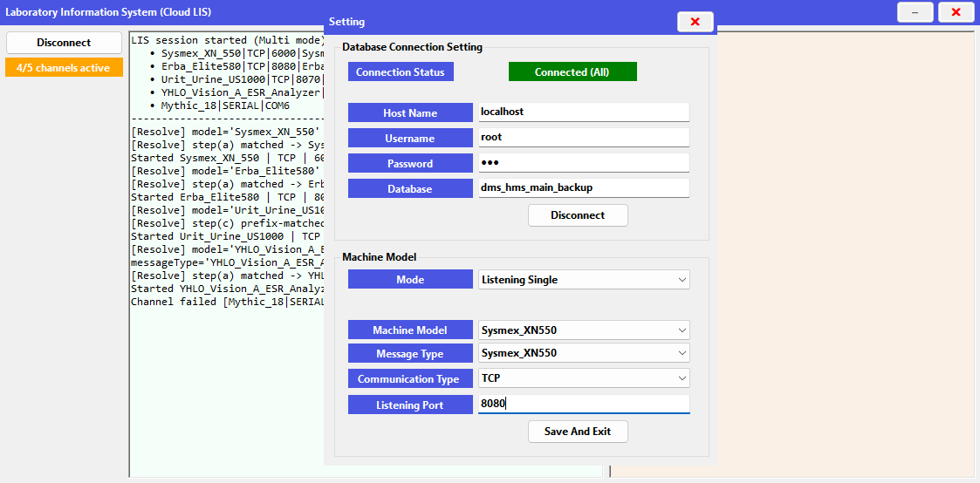Click the Database label

tap(410, 188)
